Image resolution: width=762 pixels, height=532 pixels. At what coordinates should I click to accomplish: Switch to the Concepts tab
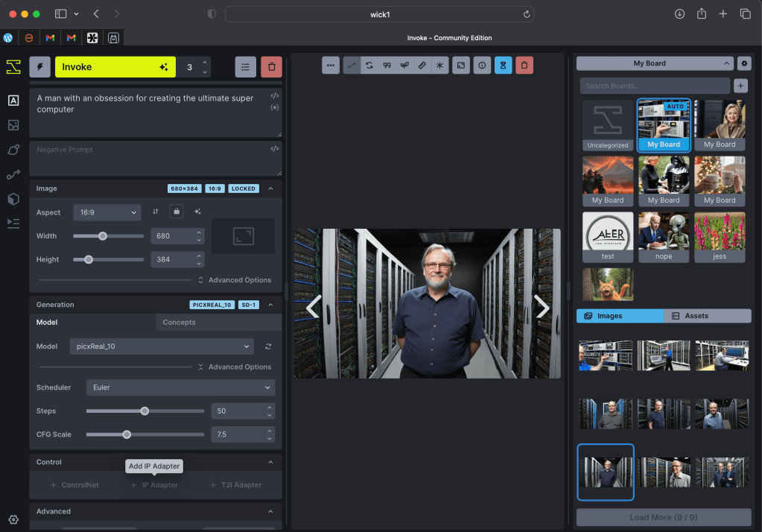[x=179, y=323]
